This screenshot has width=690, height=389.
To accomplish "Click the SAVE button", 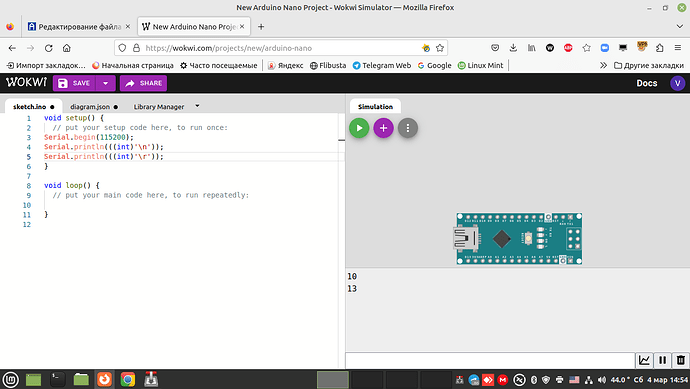I will (74, 83).
